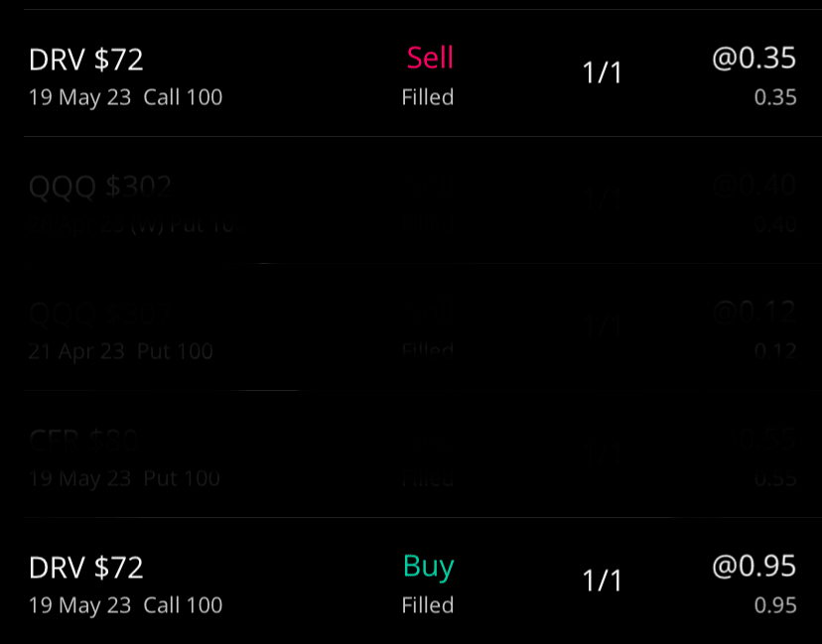Select the @0.95 price of buy order
This screenshot has height=644, width=822.
tap(753, 567)
